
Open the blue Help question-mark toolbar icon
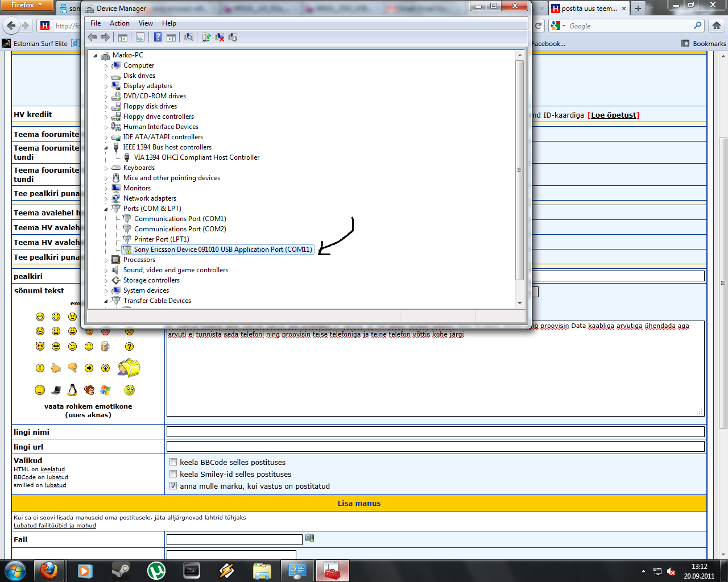[x=158, y=37]
